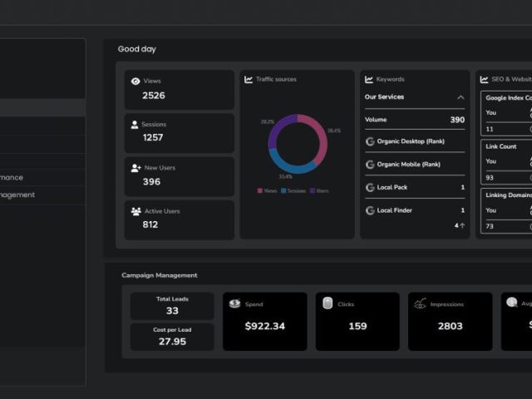Select the Impressions 2803 card

[x=451, y=322]
